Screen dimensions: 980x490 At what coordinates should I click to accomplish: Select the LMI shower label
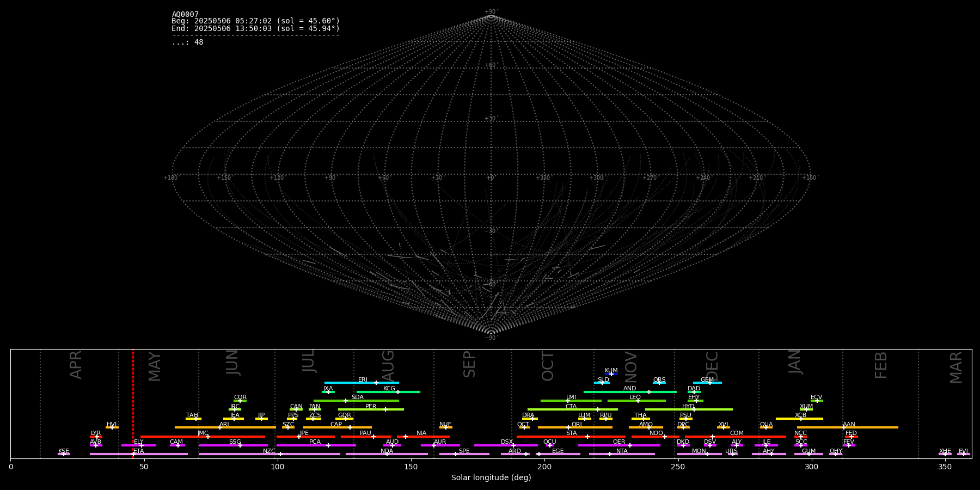coord(571,397)
